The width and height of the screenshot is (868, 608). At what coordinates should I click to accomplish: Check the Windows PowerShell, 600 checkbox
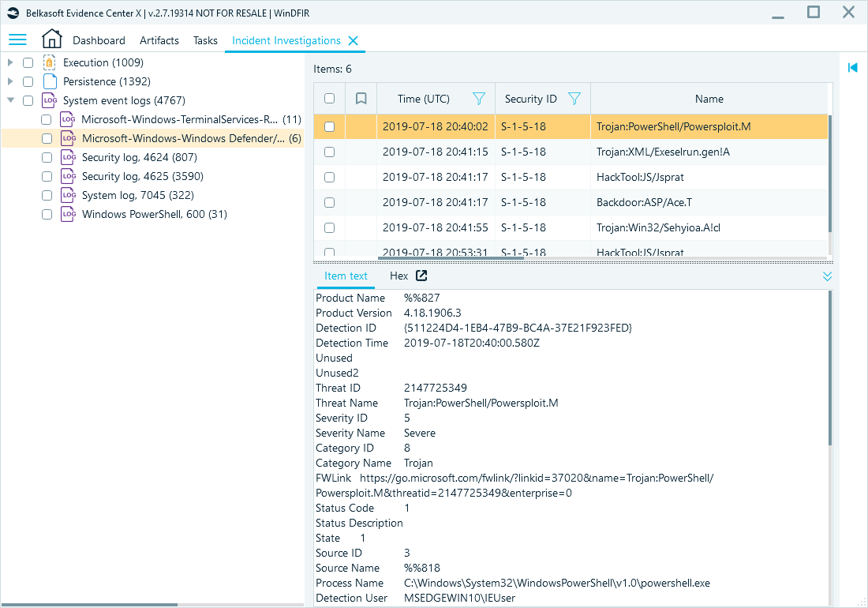point(47,214)
